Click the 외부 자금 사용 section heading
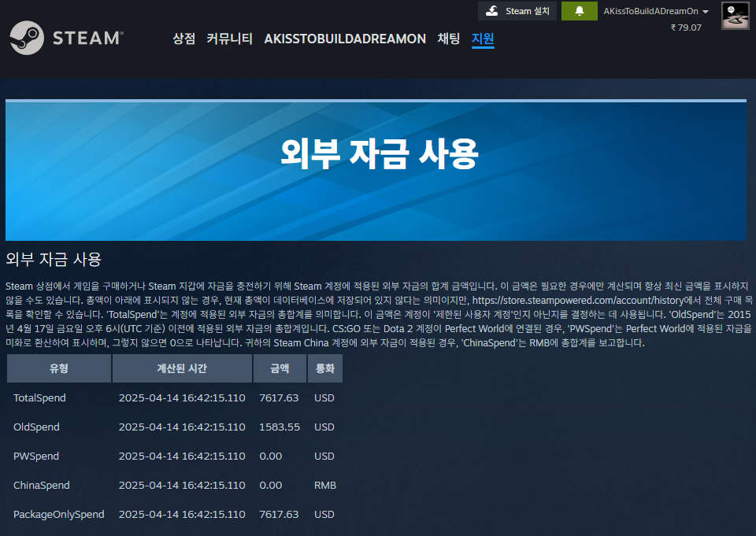756x536 pixels. (x=54, y=259)
